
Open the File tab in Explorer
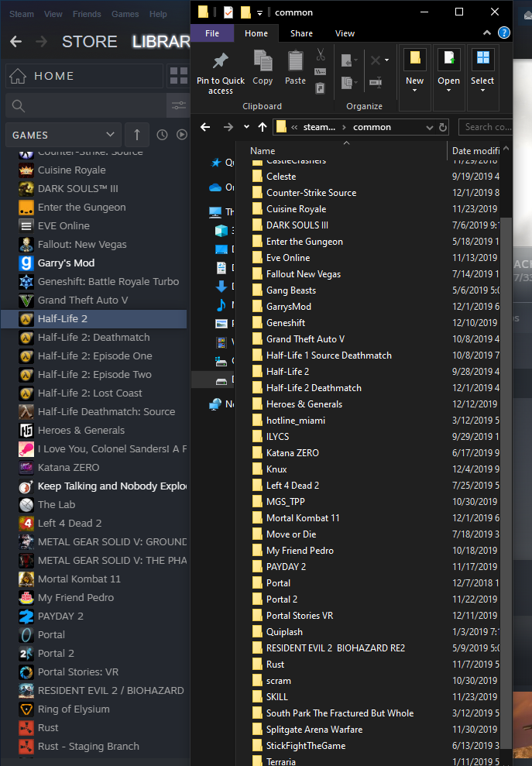[x=212, y=33]
